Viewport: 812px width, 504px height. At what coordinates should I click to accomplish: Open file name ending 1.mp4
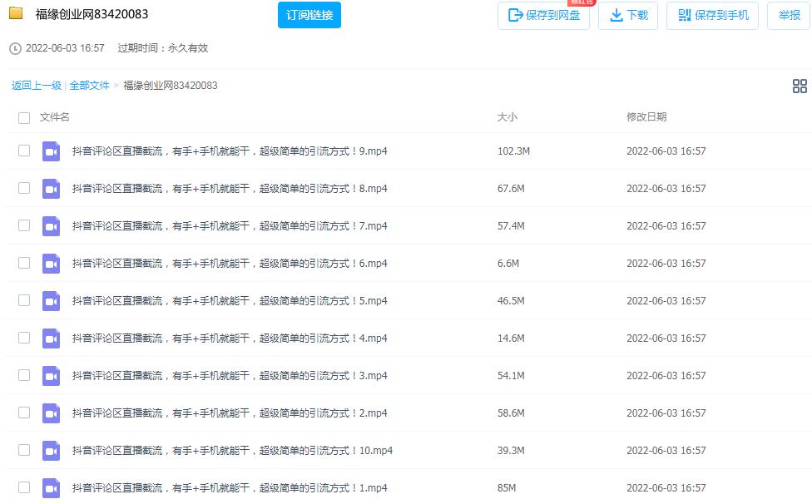pos(230,488)
